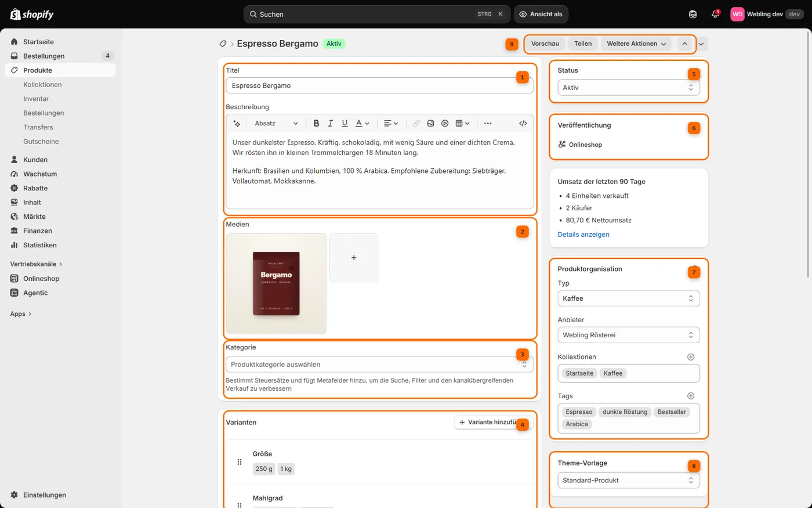Click the Suchen search field

[x=377, y=14]
